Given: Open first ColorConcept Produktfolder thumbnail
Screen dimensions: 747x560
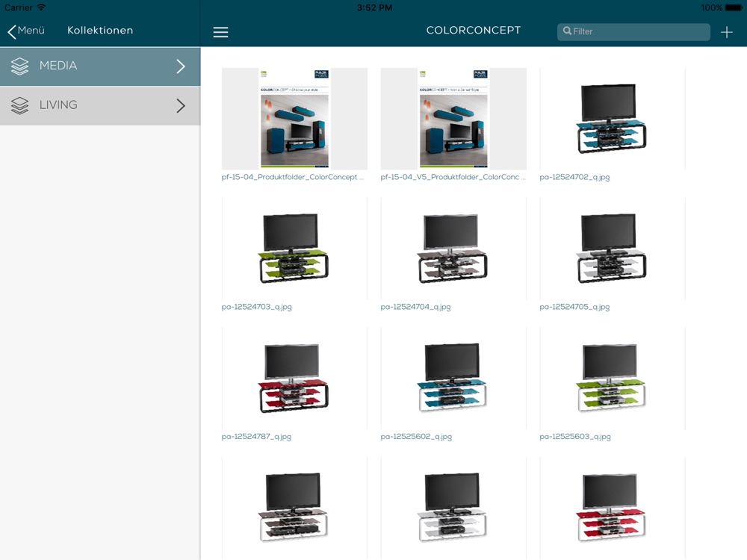Looking at the screenshot, I should pyautogui.click(x=294, y=119).
